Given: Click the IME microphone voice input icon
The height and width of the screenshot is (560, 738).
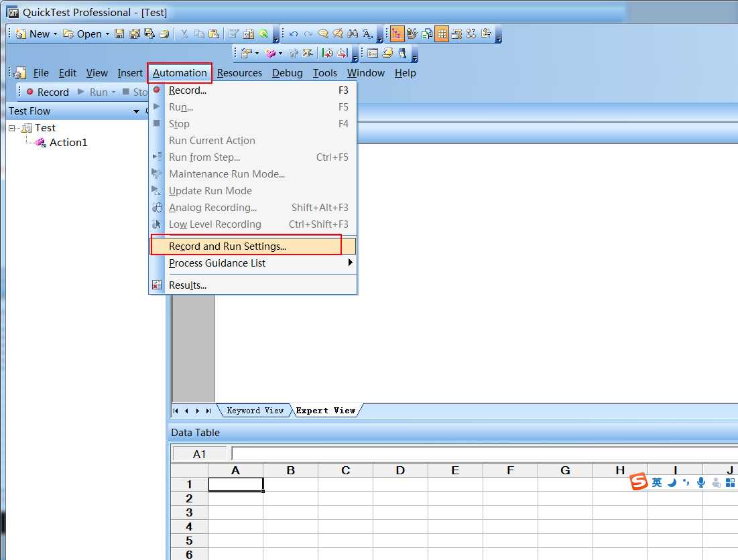Looking at the screenshot, I should tap(701, 482).
